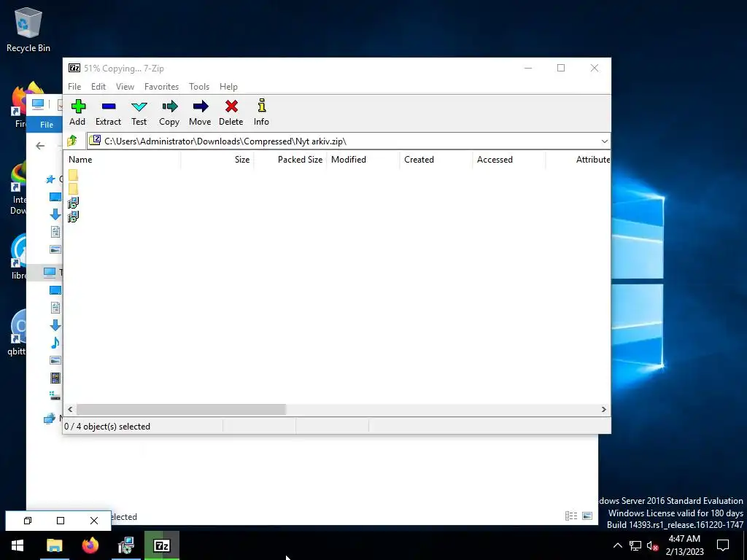Sort by the Created column header
This screenshot has width=747, height=560.
tap(436, 160)
